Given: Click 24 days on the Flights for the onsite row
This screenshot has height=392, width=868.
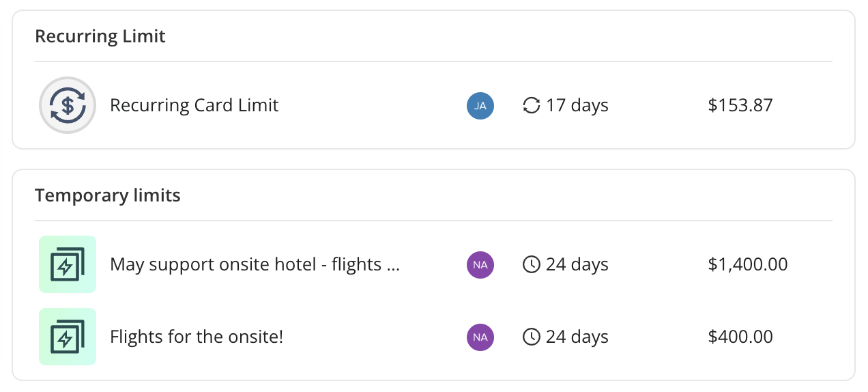Looking at the screenshot, I should 577,337.
